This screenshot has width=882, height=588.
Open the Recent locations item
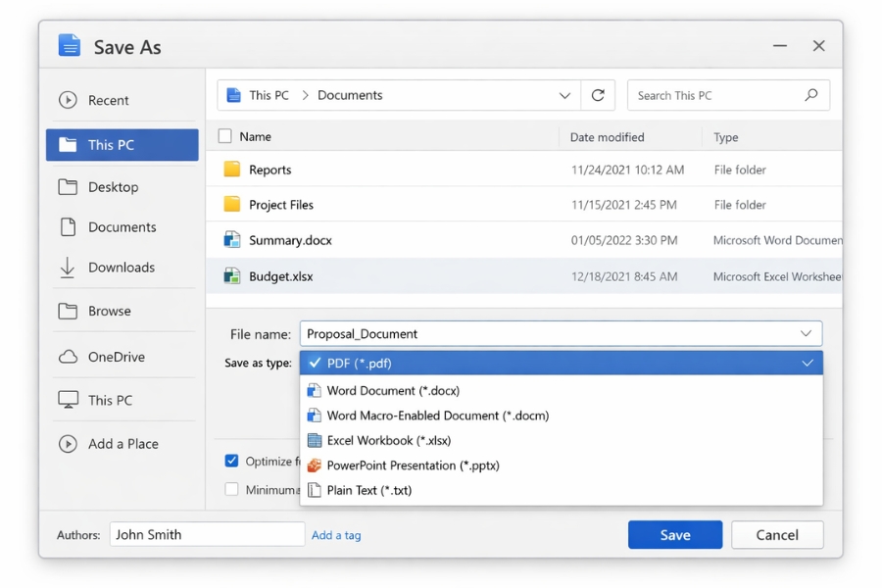click(x=108, y=100)
